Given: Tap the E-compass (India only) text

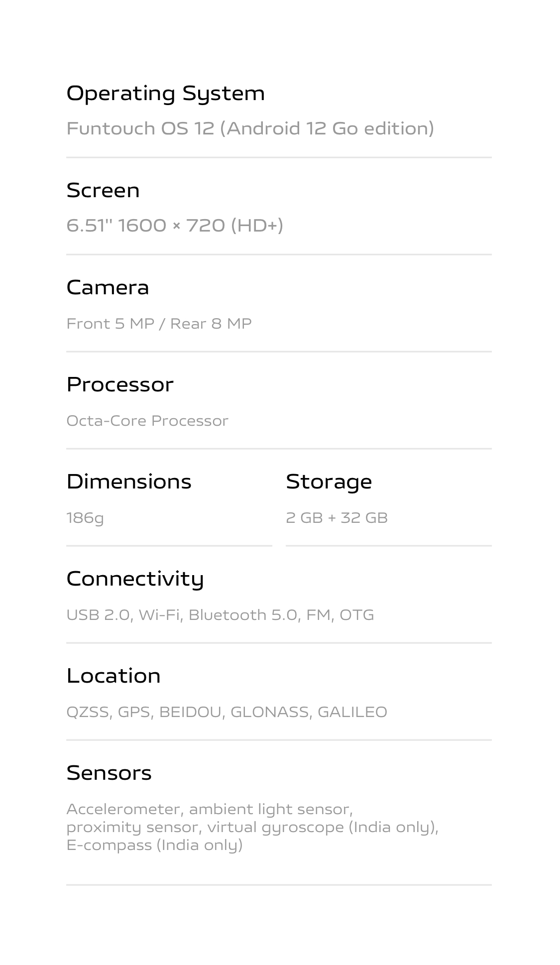Looking at the screenshot, I should coord(154,845).
